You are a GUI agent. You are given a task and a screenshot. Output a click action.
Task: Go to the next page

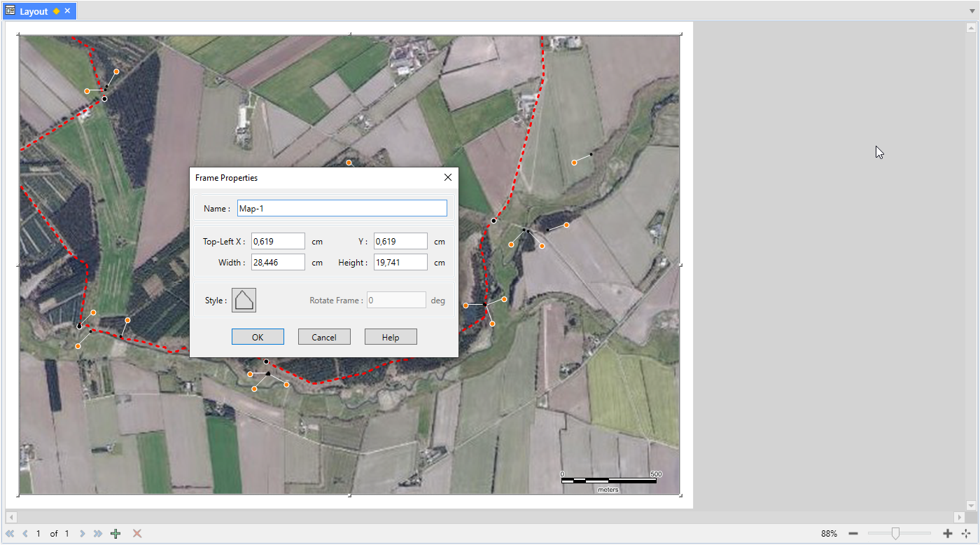(x=83, y=533)
